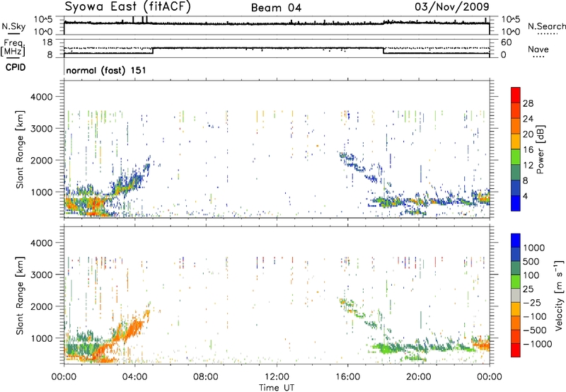The image size is (566, 392).
Task: Select the yellow-orange 16–20 dB power segment
Action: coord(516,142)
